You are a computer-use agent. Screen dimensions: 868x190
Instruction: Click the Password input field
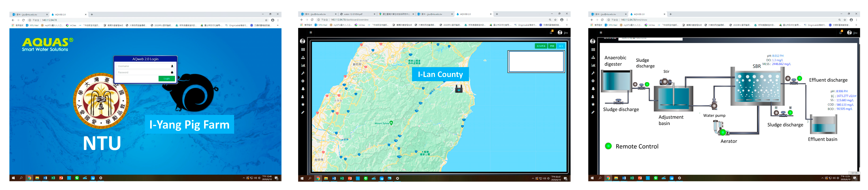[143, 73]
